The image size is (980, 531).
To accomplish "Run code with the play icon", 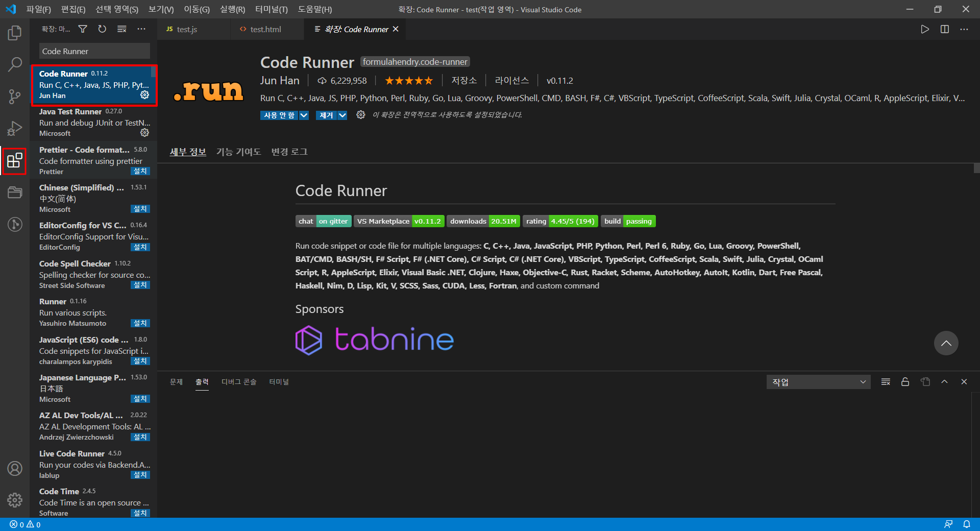I will pos(925,29).
